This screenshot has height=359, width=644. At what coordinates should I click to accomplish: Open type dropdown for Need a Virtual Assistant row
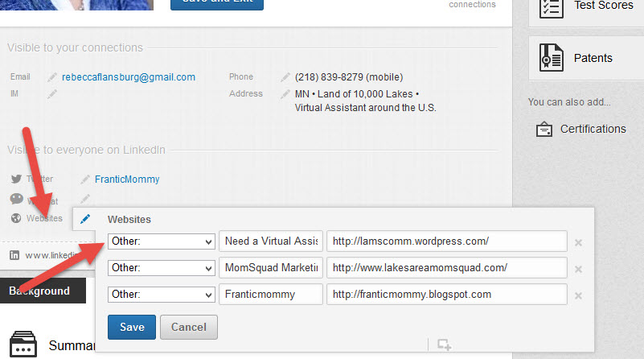[x=162, y=241]
